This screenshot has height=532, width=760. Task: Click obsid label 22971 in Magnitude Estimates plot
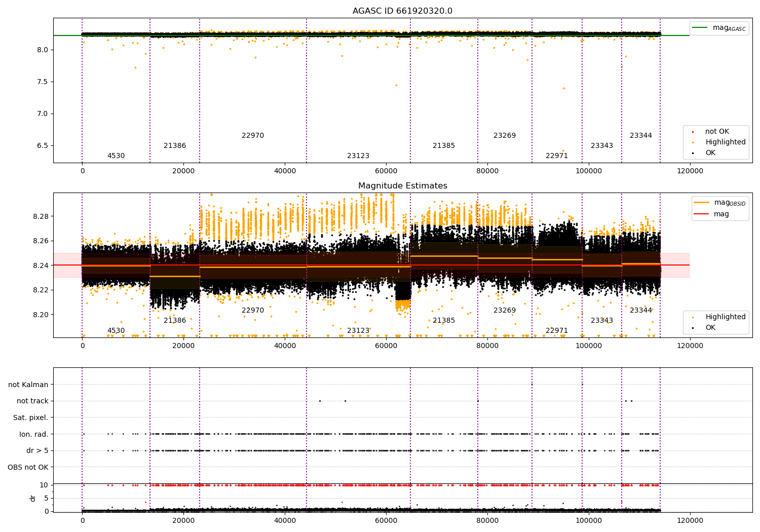[x=557, y=331]
